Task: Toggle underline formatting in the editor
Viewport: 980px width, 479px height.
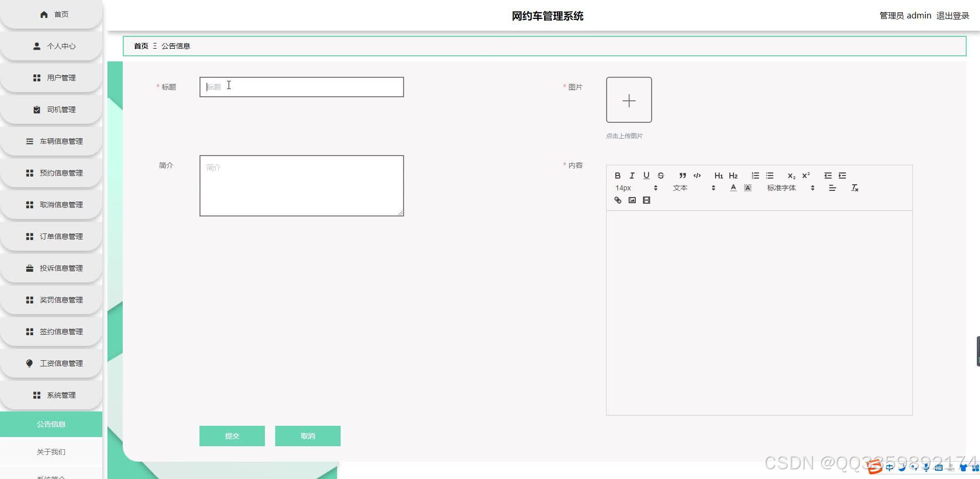Action: pos(646,176)
